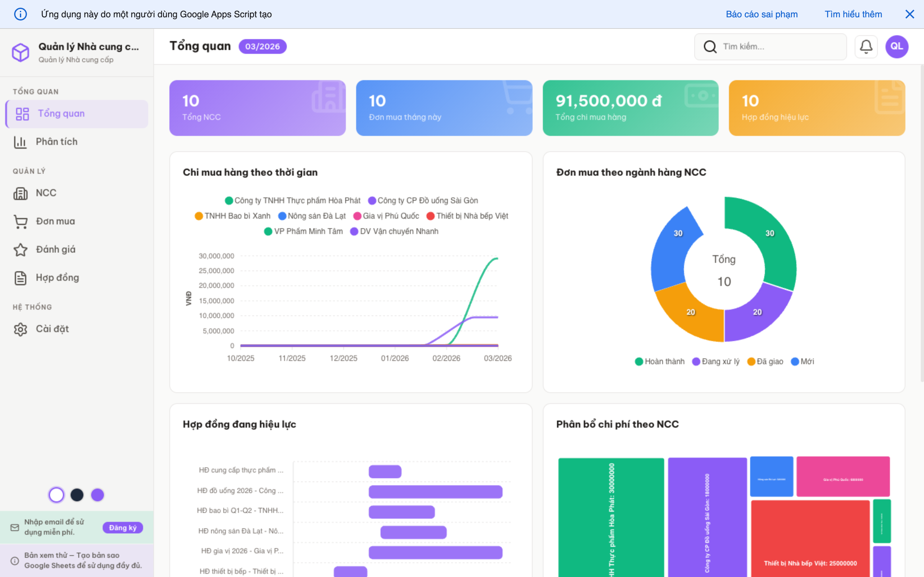Click the Đơn mua cart icon
The height and width of the screenshot is (577, 924).
click(21, 221)
